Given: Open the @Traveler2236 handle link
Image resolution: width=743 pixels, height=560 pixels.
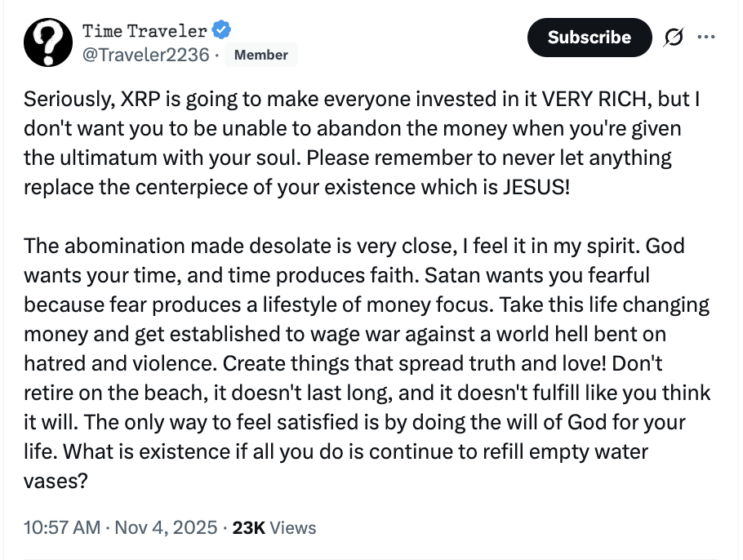Looking at the screenshot, I should click(145, 55).
